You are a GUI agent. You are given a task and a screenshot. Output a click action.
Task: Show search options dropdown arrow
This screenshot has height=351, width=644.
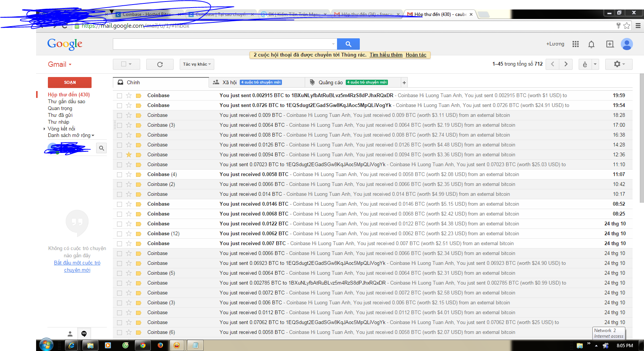point(333,44)
